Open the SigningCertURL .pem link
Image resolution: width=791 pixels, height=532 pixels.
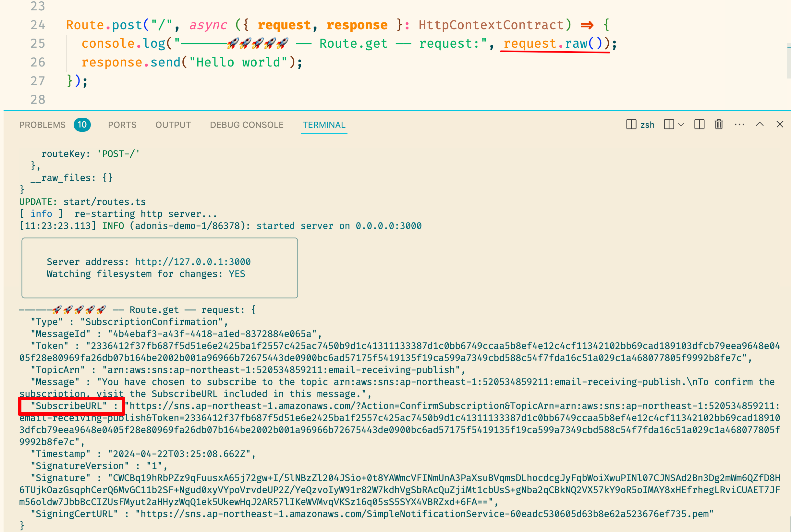pos(424,514)
